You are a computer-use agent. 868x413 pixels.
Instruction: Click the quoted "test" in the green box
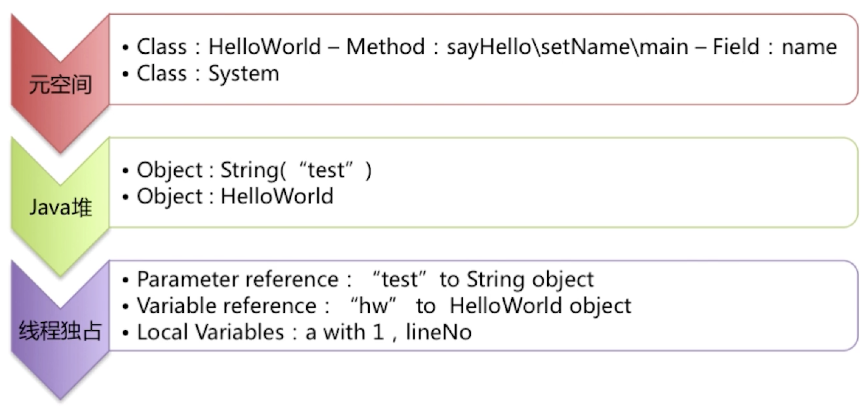click(326, 170)
